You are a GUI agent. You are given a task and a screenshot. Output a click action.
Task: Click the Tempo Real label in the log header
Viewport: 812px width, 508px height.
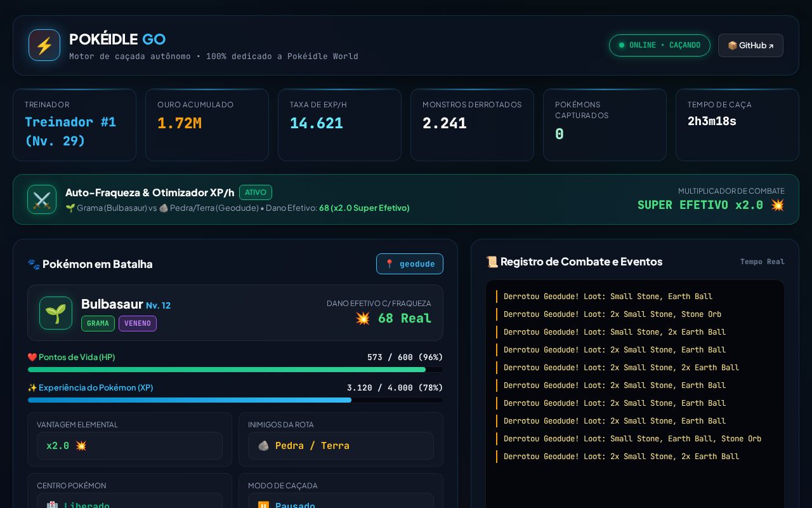tap(763, 262)
